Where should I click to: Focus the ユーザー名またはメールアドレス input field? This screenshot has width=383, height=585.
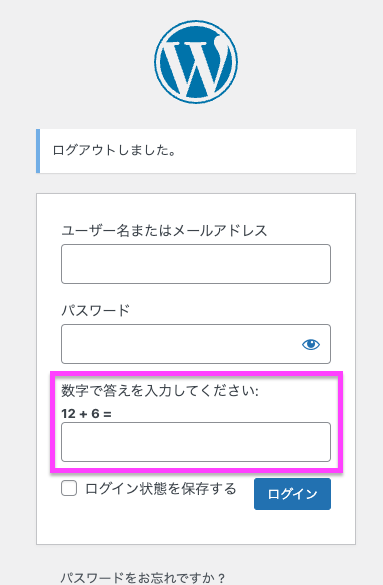(x=196, y=264)
